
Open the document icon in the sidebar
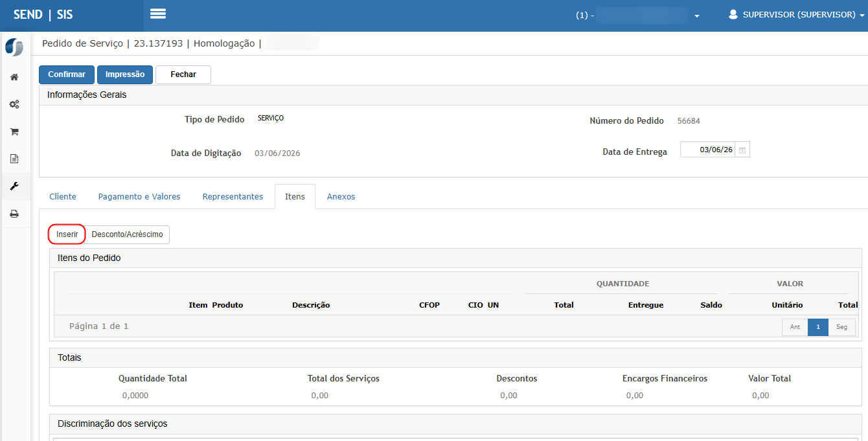[14, 159]
